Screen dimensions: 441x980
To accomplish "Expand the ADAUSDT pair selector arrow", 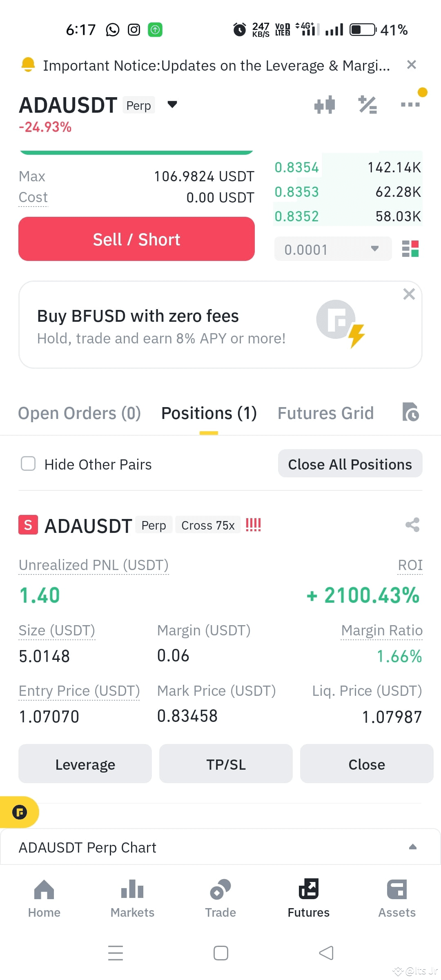I will point(172,105).
